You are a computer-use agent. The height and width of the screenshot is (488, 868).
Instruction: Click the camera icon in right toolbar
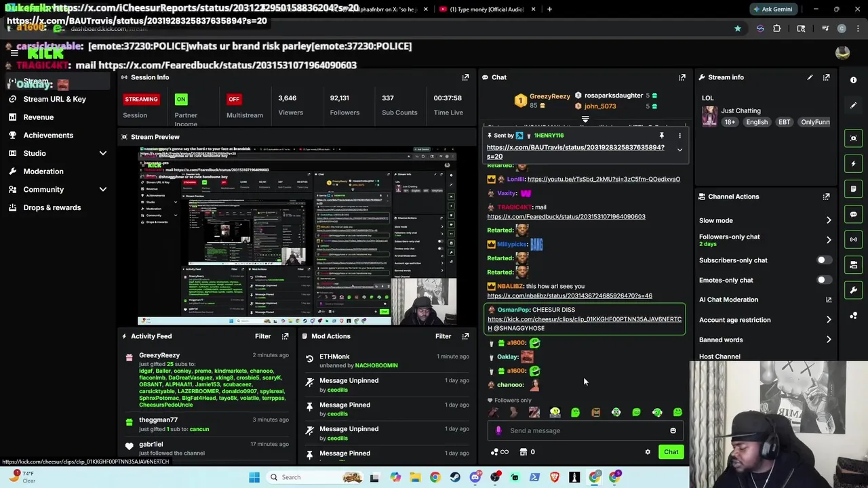(853, 265)
